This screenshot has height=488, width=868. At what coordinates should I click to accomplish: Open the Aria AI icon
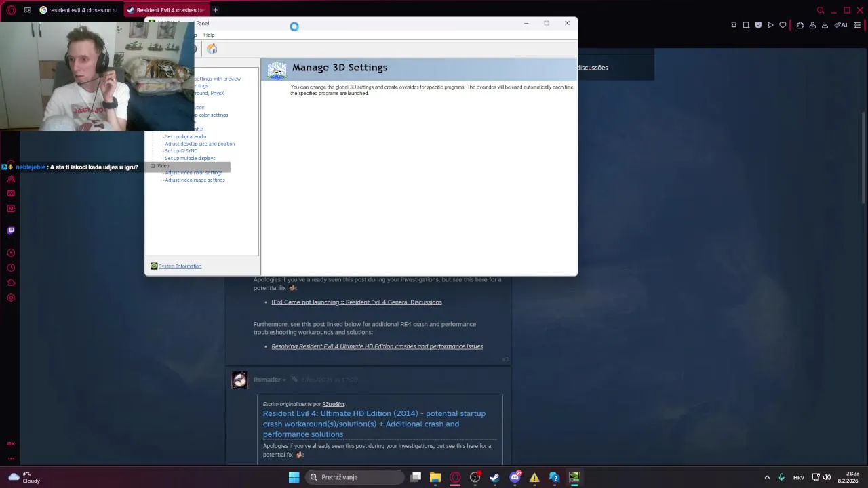point(841,25)
